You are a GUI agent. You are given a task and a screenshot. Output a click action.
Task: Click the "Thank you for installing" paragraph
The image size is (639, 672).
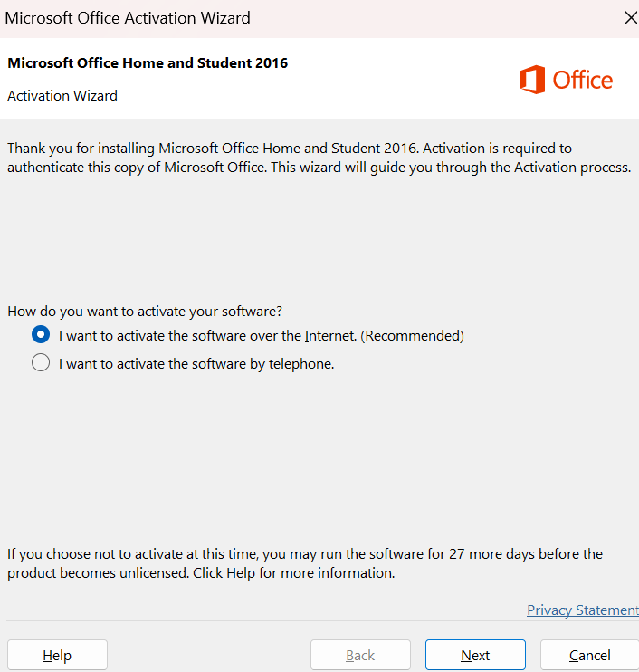click(319, 158)
